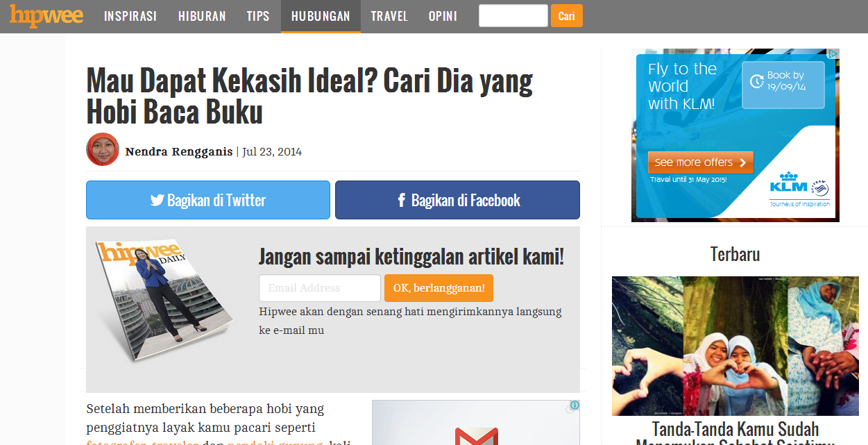Screen dimensions: 868x445
Task: Share article via Bagikan di Facebook
Action: [x=457, y=200]
